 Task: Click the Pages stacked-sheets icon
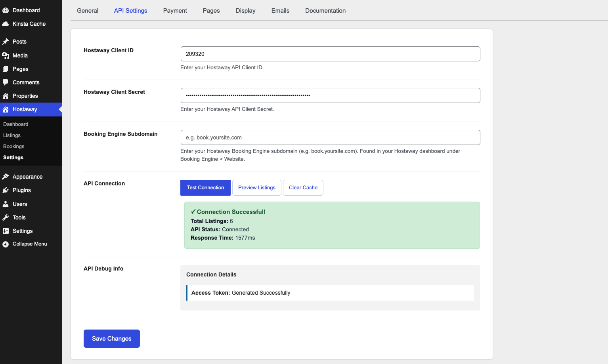pyautogui.click(x=6, y=69)
